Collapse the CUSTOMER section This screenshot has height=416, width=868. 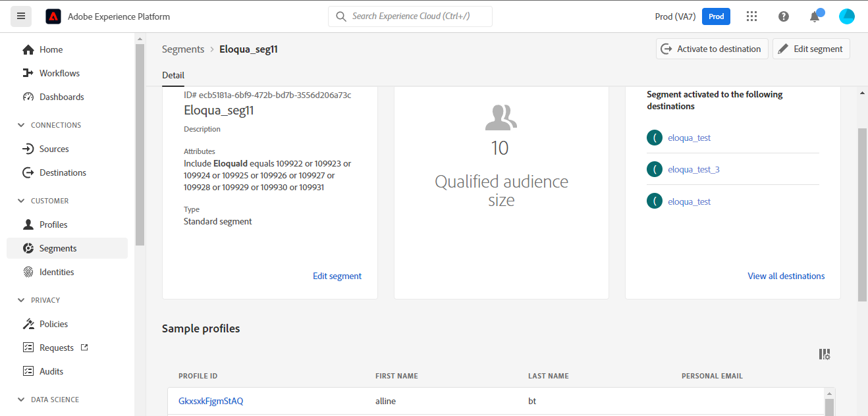click(20, 201)
